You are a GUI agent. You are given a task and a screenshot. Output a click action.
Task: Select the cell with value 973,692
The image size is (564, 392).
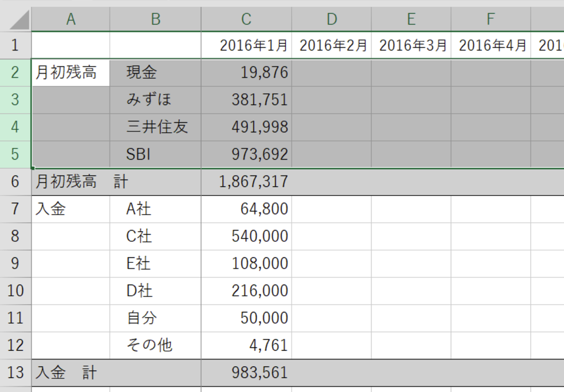coord(246,154)
